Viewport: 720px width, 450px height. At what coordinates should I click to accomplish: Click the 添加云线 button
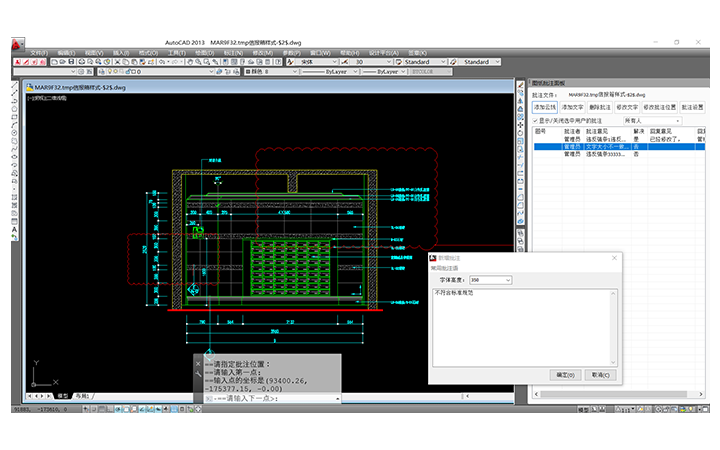(x=544, y=106)
